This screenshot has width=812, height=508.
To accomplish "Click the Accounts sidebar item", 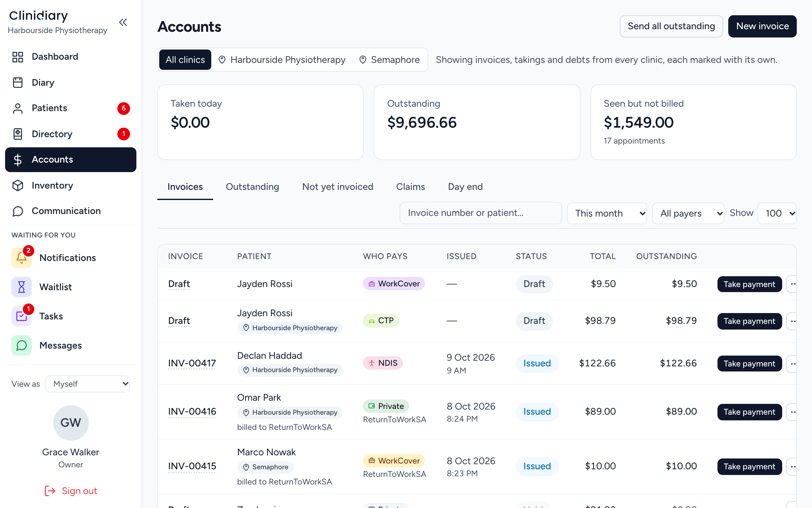I will [71, 160].
